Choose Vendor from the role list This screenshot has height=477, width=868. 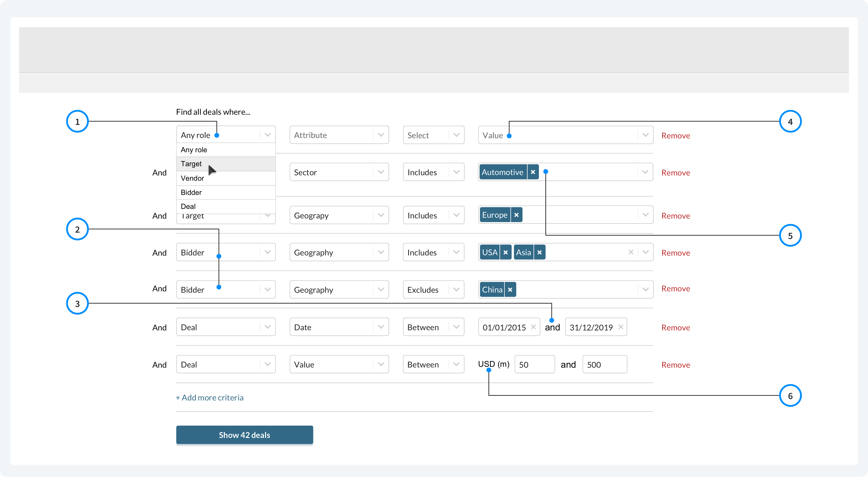192,178
